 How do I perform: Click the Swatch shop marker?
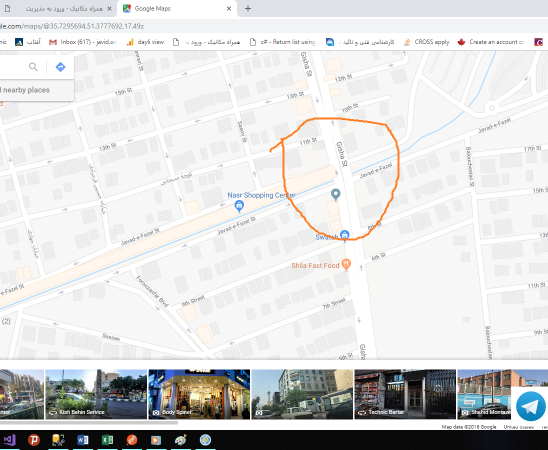coord(345,235)
